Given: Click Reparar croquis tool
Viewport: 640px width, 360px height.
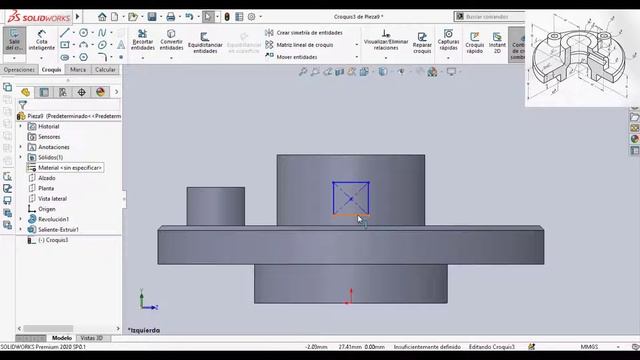Looking at the screenshot, I should 422,42.
